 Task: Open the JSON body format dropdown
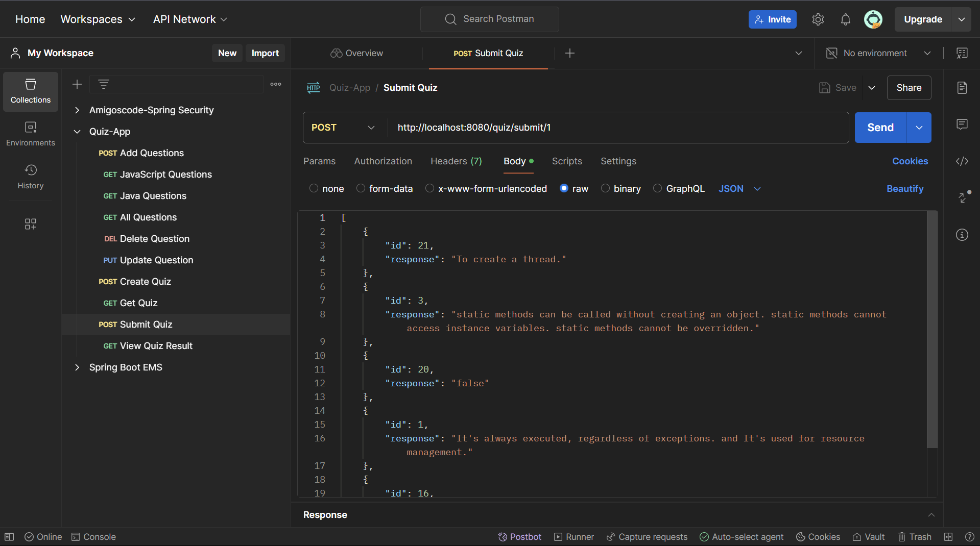pos(739,189)
